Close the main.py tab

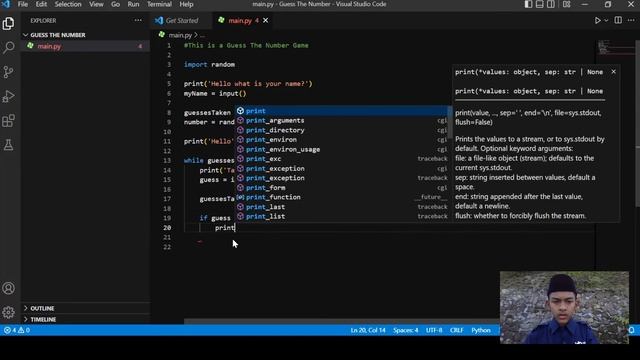266,20
